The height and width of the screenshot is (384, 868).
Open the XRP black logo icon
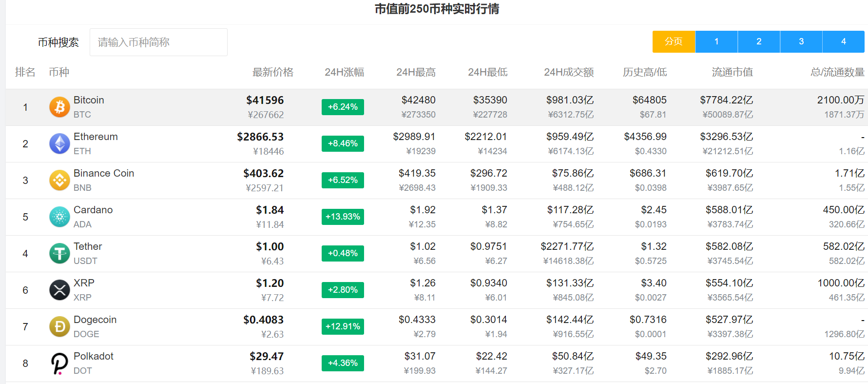(x=59, y=290)
